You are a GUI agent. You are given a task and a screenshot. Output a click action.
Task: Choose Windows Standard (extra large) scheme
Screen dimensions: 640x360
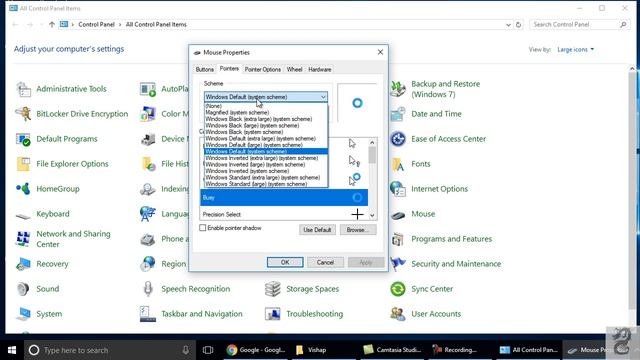(266, 178)
